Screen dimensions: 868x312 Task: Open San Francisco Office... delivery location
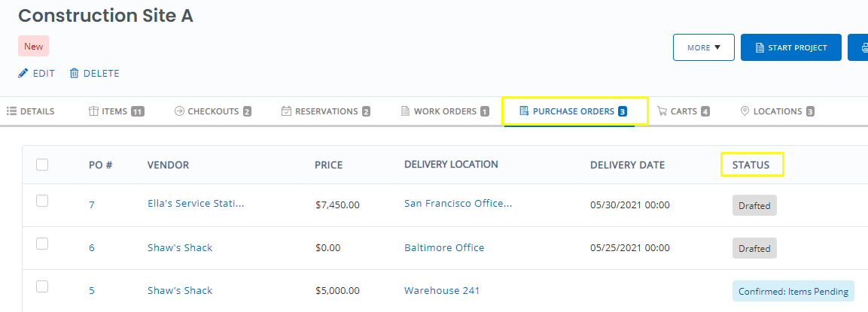coord(458,203)
